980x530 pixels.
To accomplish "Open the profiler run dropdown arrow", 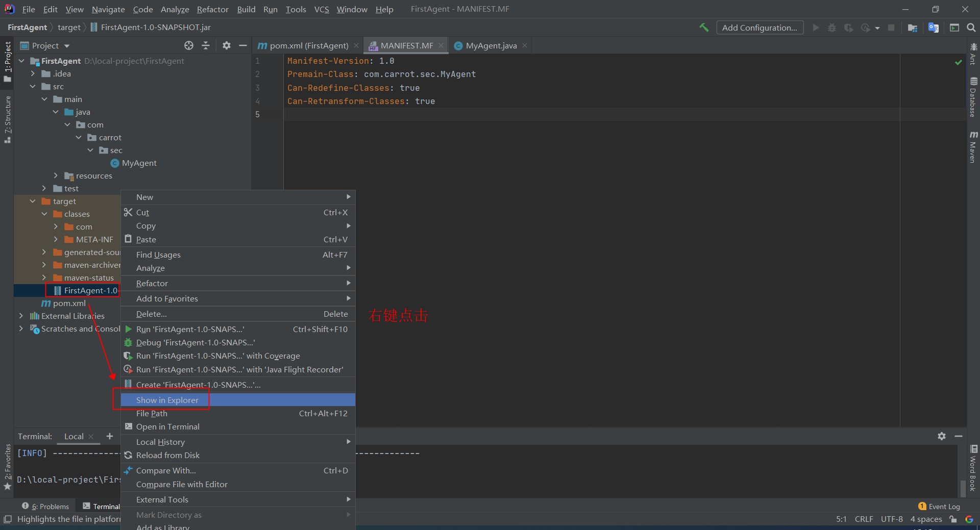I will (x=877, y=28).
